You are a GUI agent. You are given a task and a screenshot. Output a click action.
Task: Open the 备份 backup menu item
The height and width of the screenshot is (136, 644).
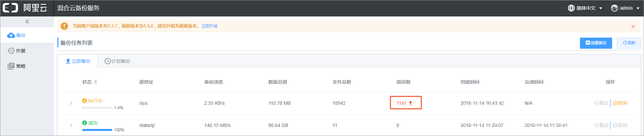coord(27,35)
